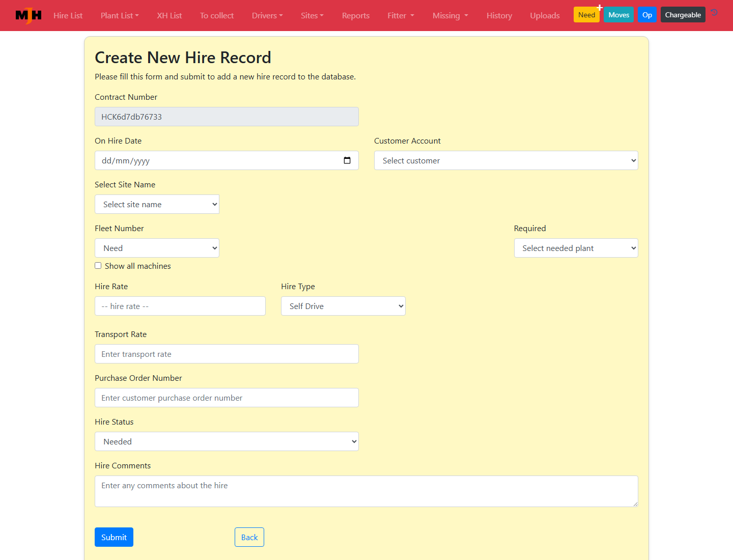The height and width of the screenshot is (560, 733).
Task: Click the yellow Need button
Action: (x=586, y=15)
